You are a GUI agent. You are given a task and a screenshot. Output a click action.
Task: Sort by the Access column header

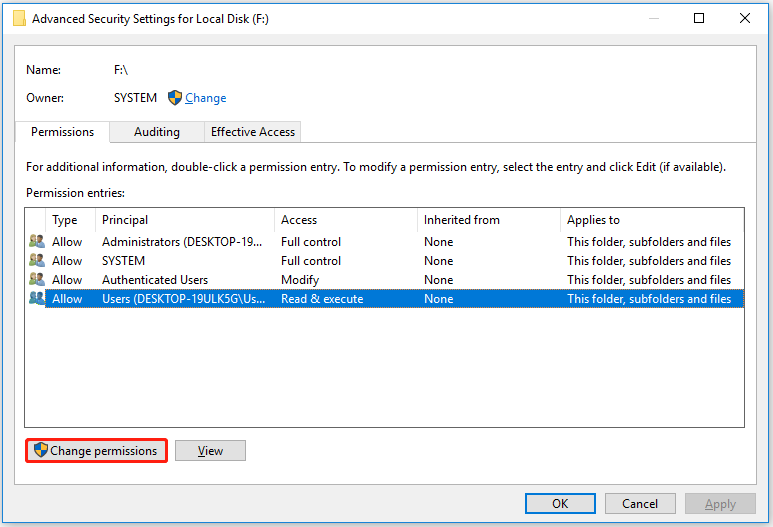coord(346,220)
